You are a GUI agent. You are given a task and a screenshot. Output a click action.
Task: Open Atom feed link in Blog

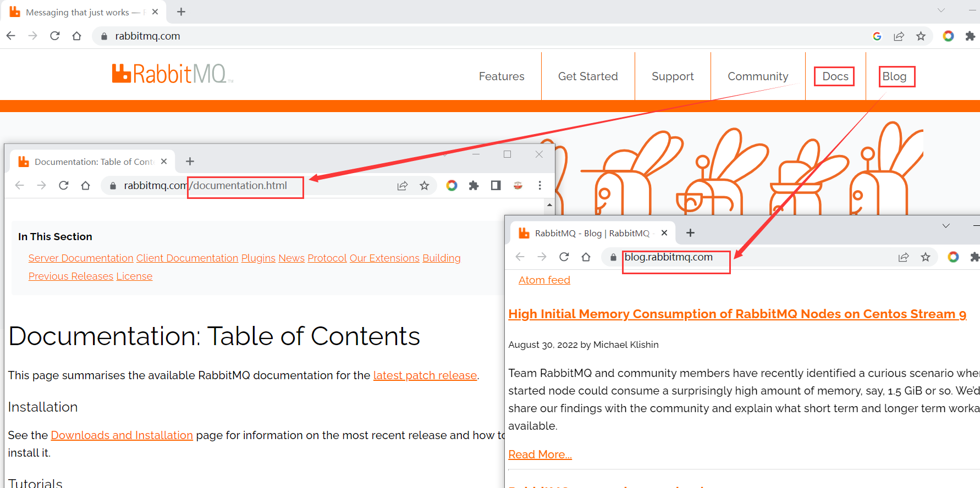(x=544, y=280)
